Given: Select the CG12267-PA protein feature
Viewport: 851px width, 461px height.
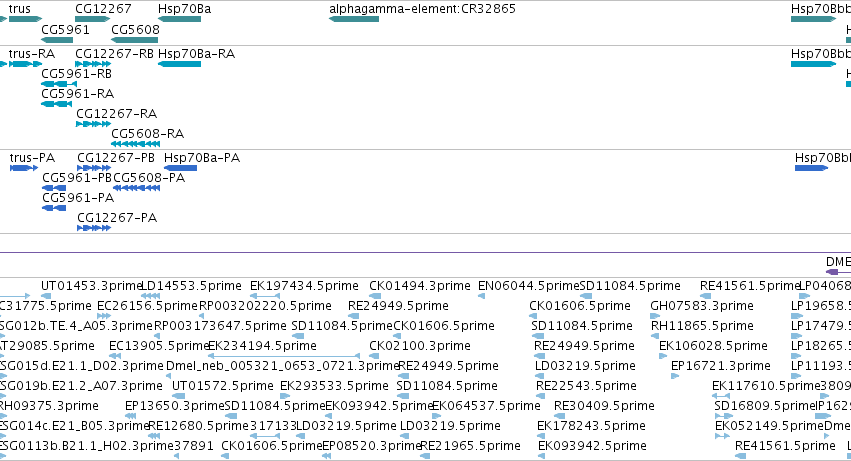Looking at the screenshot, I should coord(94,228).
